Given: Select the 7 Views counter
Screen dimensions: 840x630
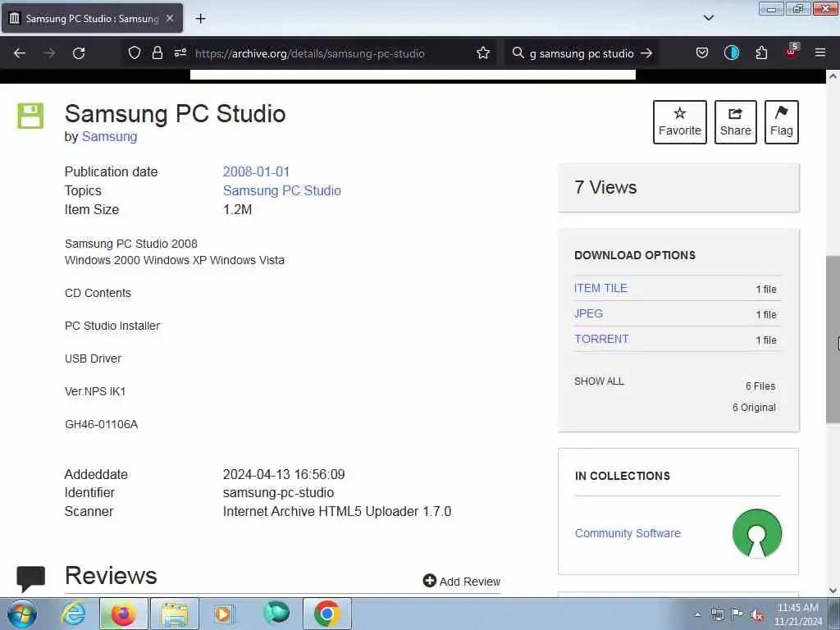Looking at the screenshot, I should pos(605,188).
